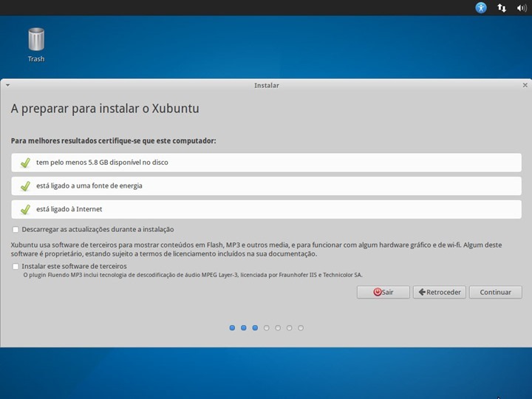
Task: Select the 'está ligado à Internet' text
Action: click(x=69, y=209)
